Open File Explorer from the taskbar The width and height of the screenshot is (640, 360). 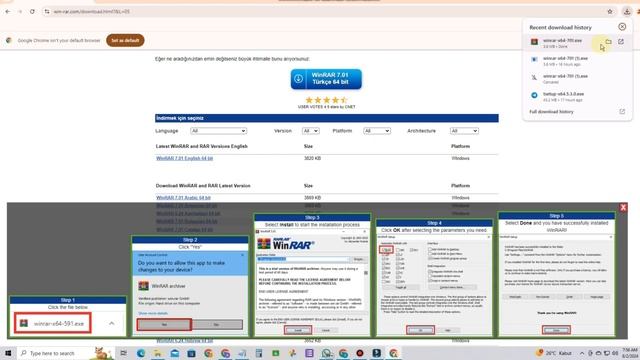[158, 353]
